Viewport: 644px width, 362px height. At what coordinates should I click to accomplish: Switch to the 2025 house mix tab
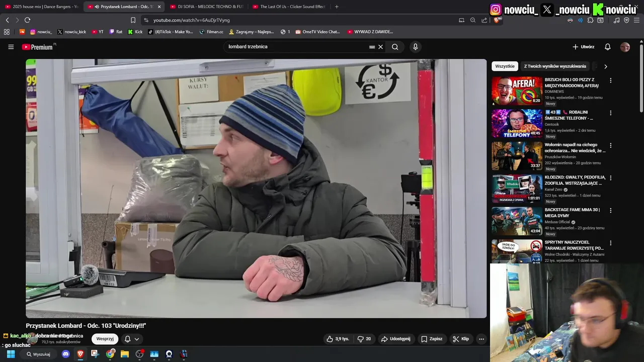click(42, 7)
